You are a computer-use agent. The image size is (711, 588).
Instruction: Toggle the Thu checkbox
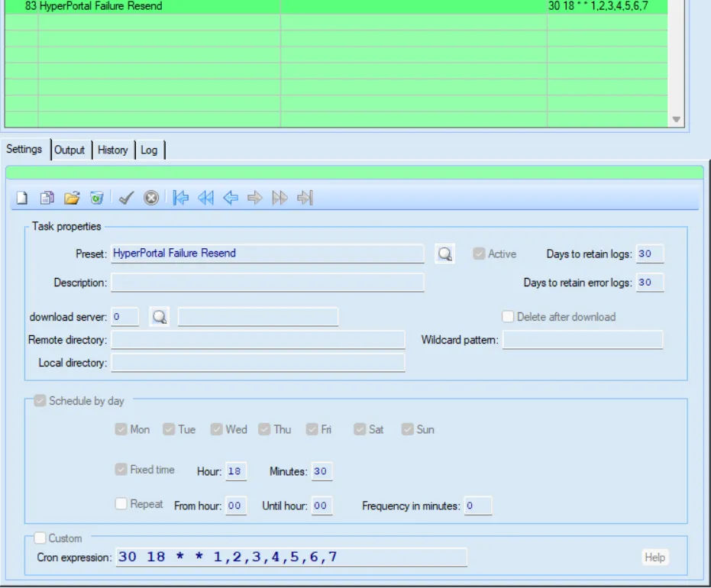(x=264, y=429)
